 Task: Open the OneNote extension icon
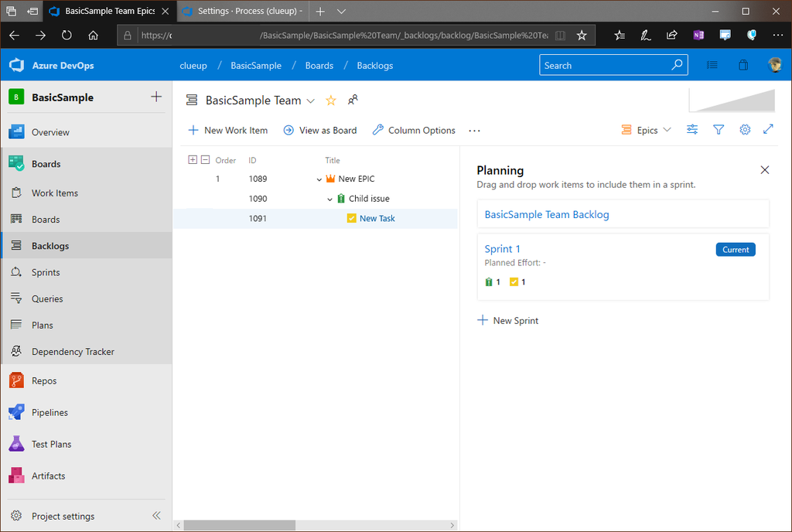click(x=698, y=35)
